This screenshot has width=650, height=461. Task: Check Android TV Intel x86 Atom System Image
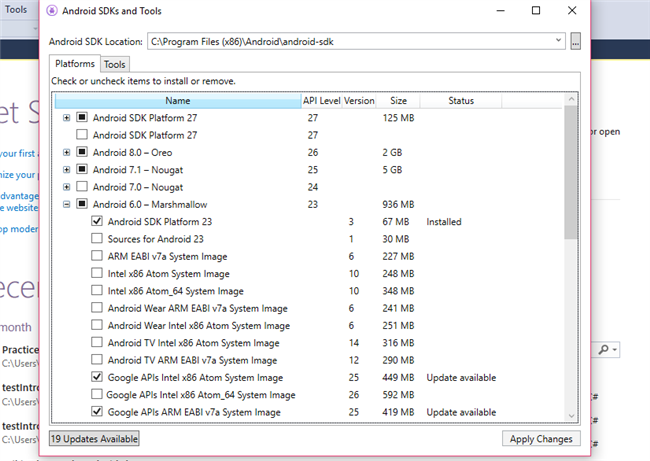(x=97, y=342)
